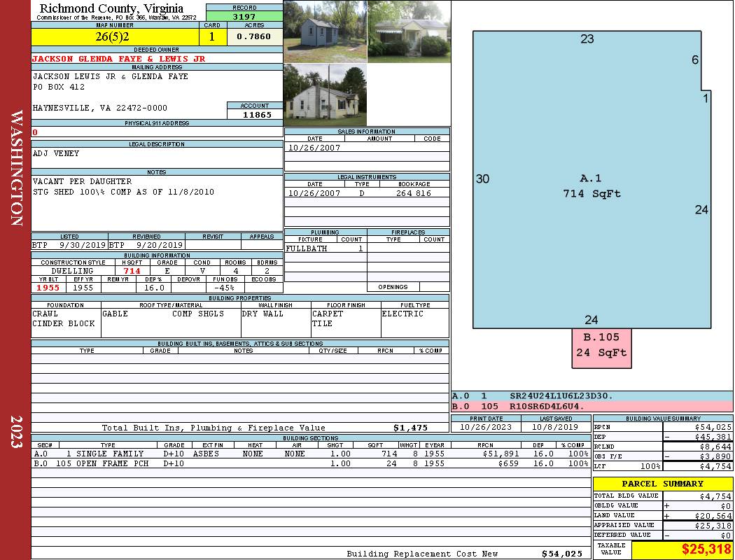Click the notes line VACANT PER DAUGHTER

82,181
